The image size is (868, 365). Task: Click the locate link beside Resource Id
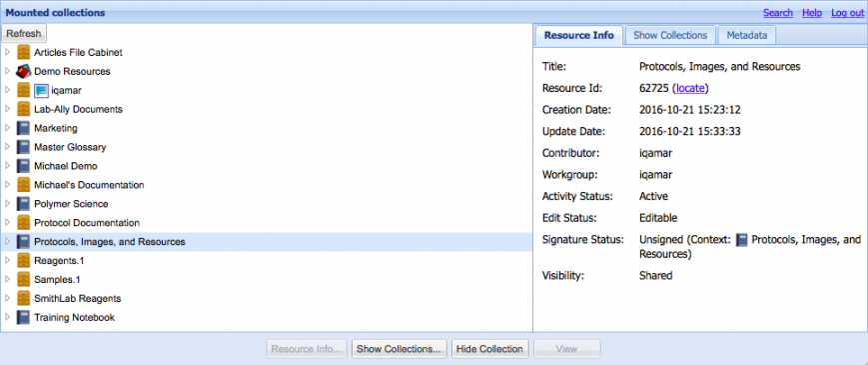click(690, 88)
